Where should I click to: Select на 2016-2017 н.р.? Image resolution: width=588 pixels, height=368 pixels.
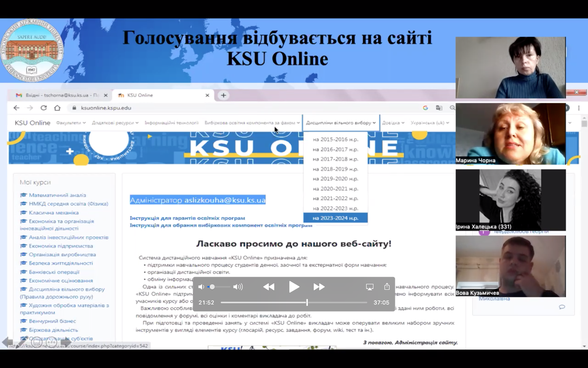(x=336, y=149)
